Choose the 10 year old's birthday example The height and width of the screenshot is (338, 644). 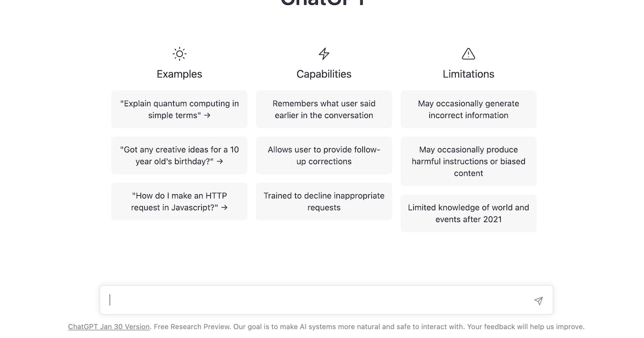click(179, 156)
